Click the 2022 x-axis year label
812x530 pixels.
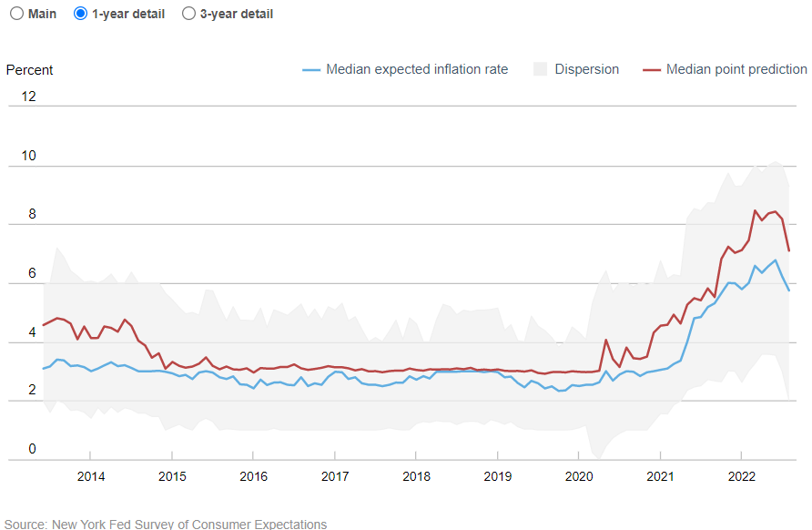pyautogui.click(x=741, y=476)
